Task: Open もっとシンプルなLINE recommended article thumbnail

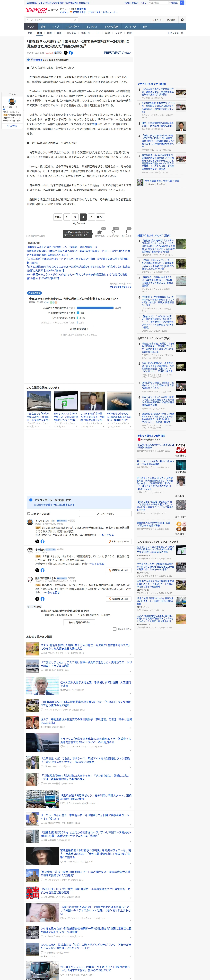Action: (x=66, y=401)
